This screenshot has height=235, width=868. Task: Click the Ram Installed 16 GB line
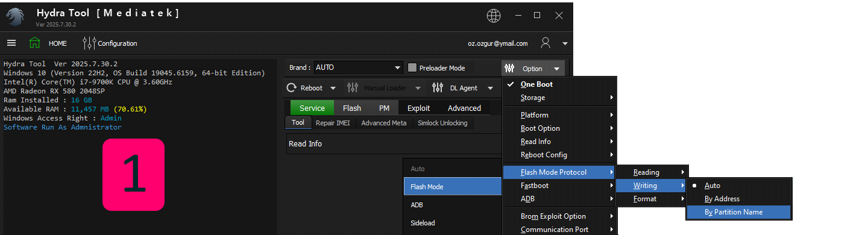coord(48,100)
